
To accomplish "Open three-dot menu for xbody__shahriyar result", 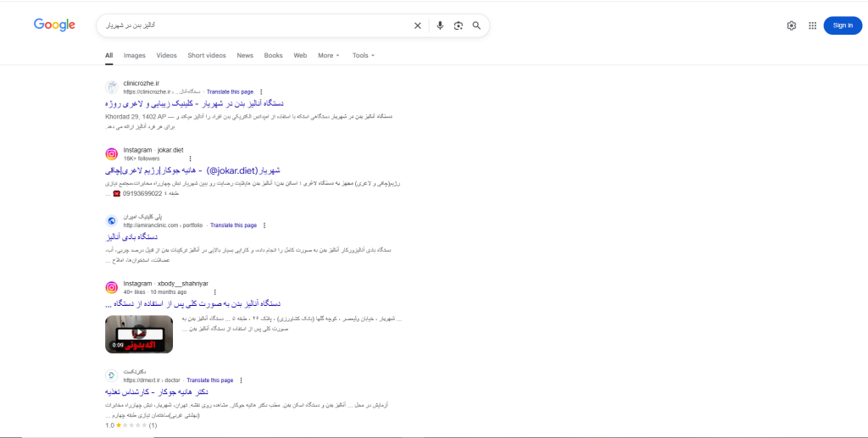I will [x=214, y=292].
